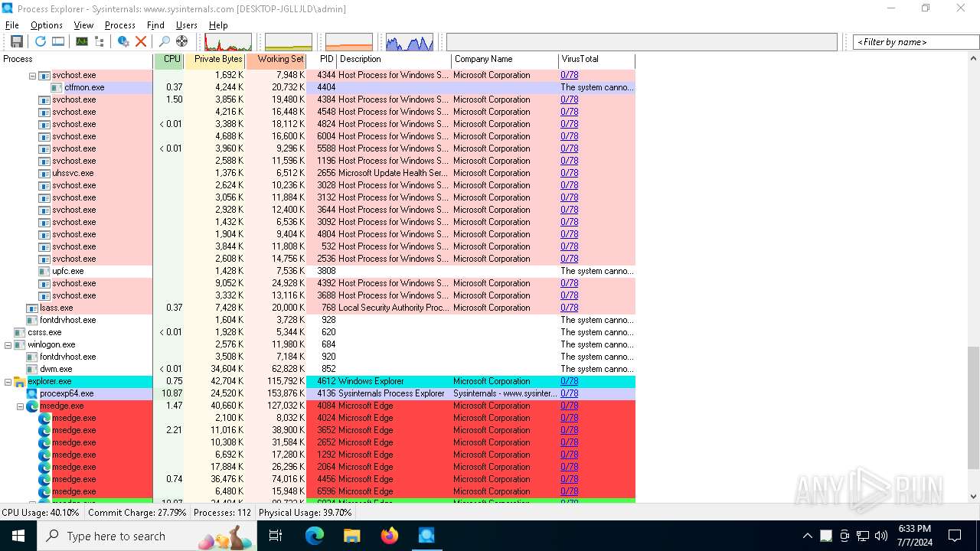980x551 pixels.
Task: Select the uhssvc.exe process row
Action: coord(318,173)
